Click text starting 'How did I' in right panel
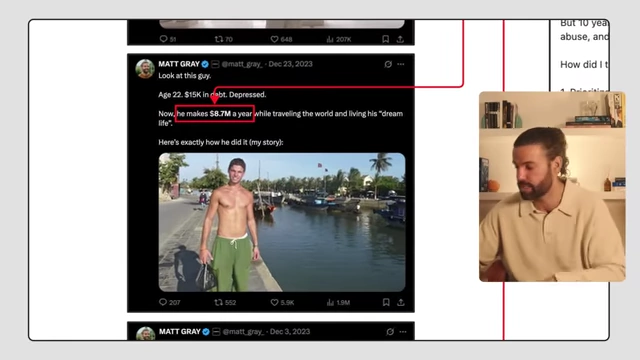 [x=584, y=64]
